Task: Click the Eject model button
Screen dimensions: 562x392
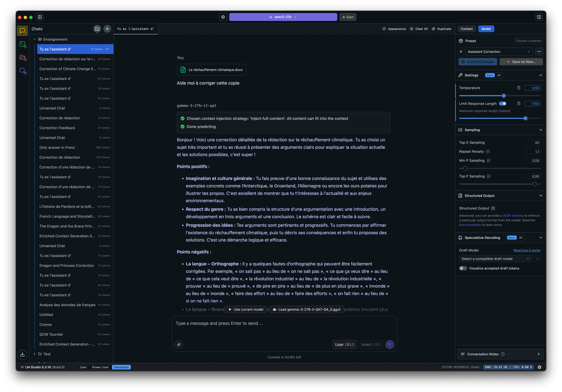Action: click(x=348, y=17)
